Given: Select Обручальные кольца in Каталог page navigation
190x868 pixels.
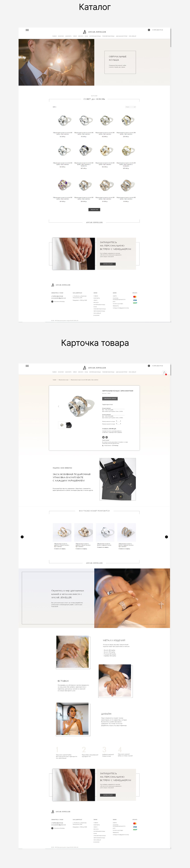Looking at the screenshot, I should point(122,36).
